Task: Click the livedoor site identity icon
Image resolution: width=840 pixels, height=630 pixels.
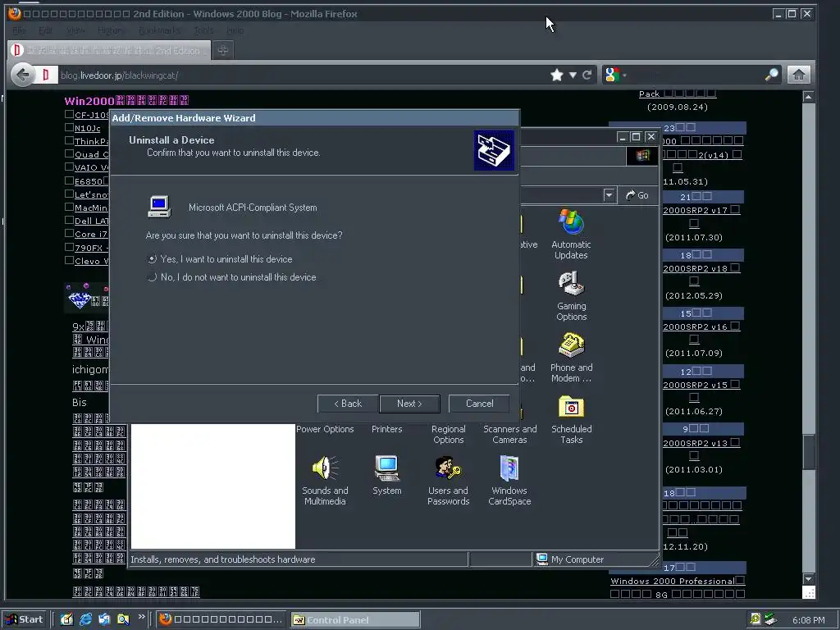Action: (x=46, y=75)
